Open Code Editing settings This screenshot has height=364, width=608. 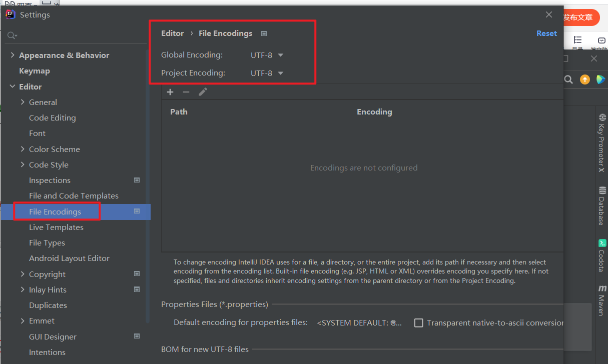53,118
